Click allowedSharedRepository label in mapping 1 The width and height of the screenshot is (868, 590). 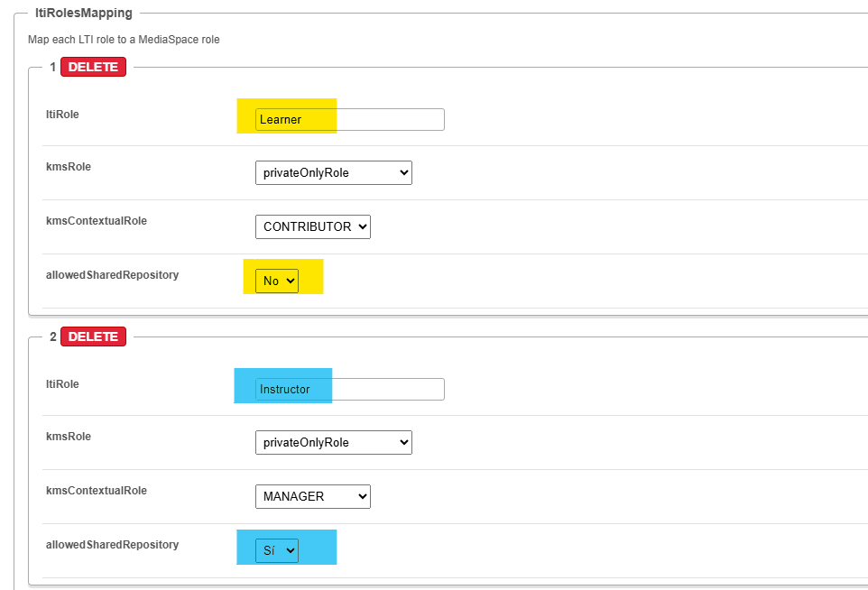coord(113,275)
